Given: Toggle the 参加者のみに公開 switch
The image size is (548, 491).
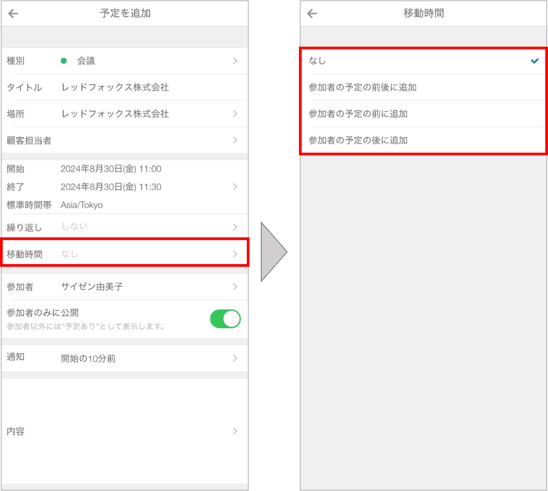Looking at the screenshot, I should pyautogui.click(x=225, y=319).
